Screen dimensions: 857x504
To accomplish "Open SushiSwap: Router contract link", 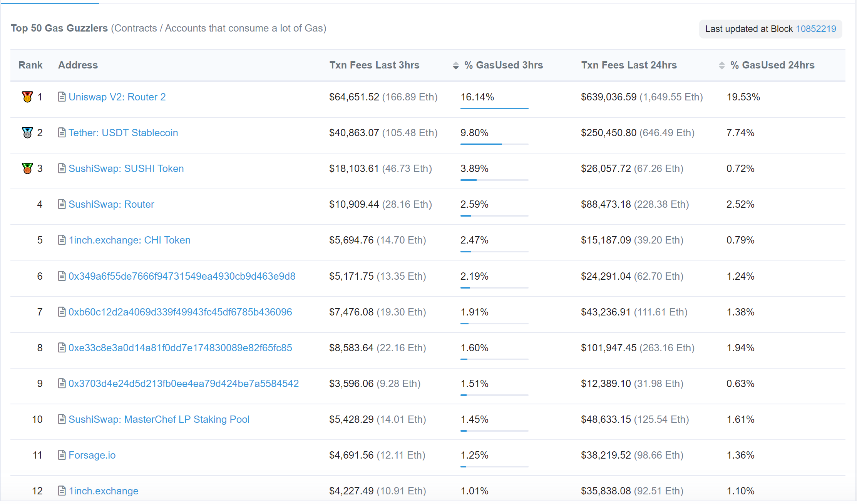I will pos(111,204).
